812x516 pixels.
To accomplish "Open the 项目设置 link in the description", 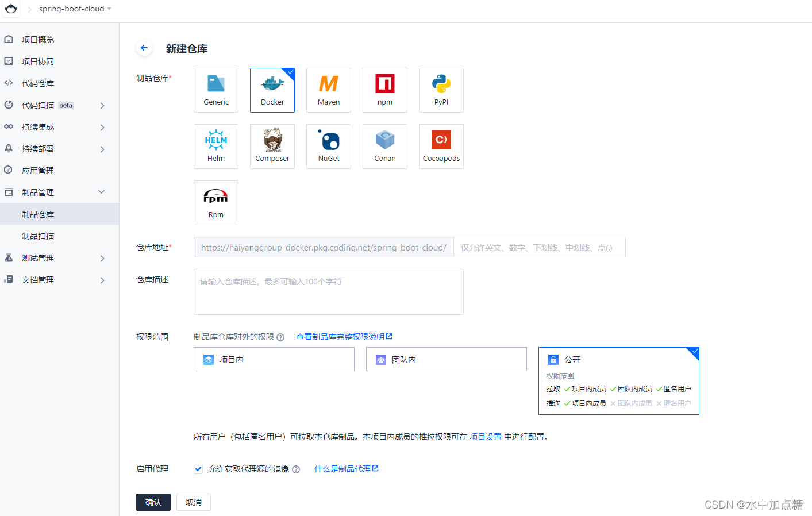I will point(486,437).
